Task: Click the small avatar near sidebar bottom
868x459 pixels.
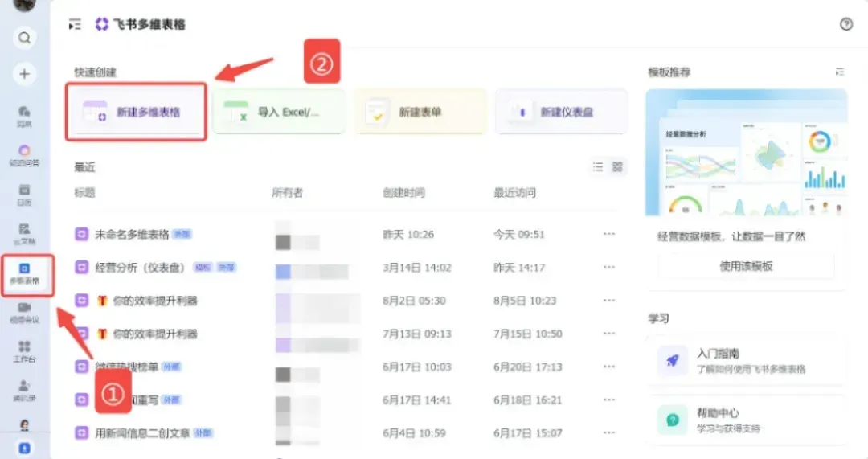Action: click(24, 425)
